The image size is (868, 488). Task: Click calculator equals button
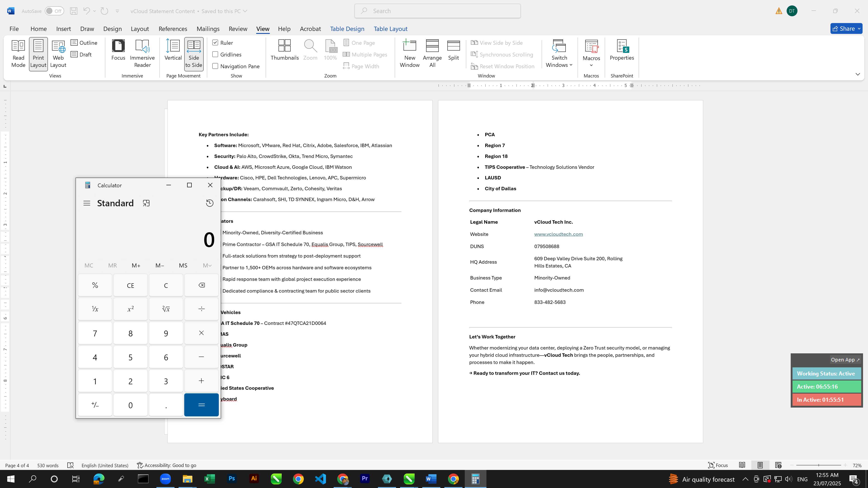(201, 405)
